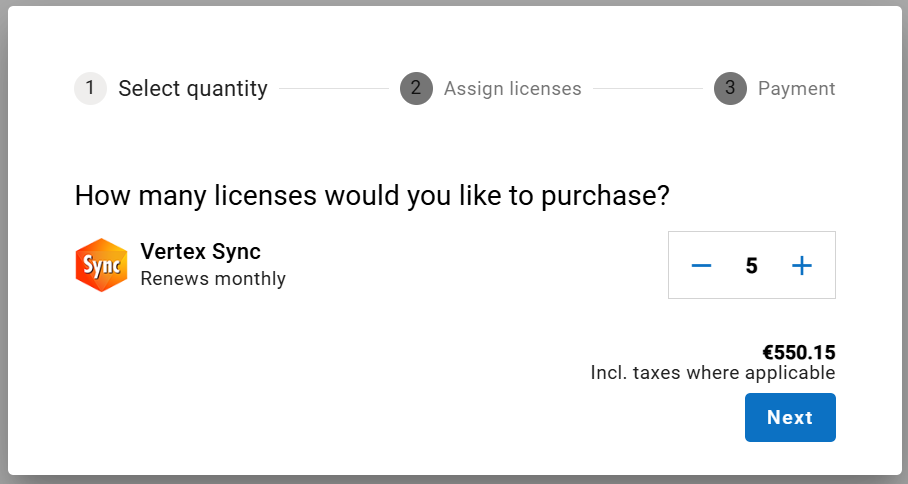This screenshot has height=484, width=908.
Task: Click "Incl. taxes where applicable" note
Action: (x=713, y=373)
